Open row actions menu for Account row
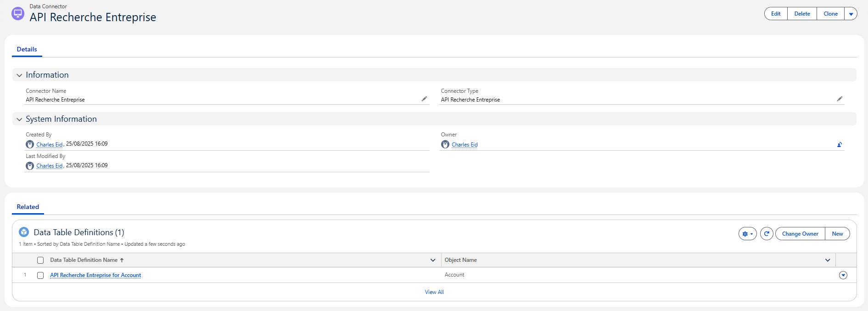The image size is (868, 311). pos(843,276)
